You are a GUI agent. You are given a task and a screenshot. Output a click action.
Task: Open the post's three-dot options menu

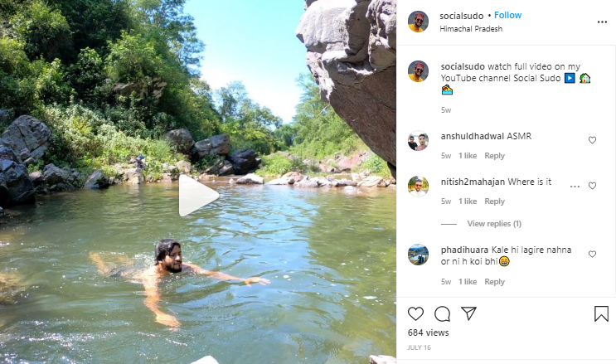[602, 22]
